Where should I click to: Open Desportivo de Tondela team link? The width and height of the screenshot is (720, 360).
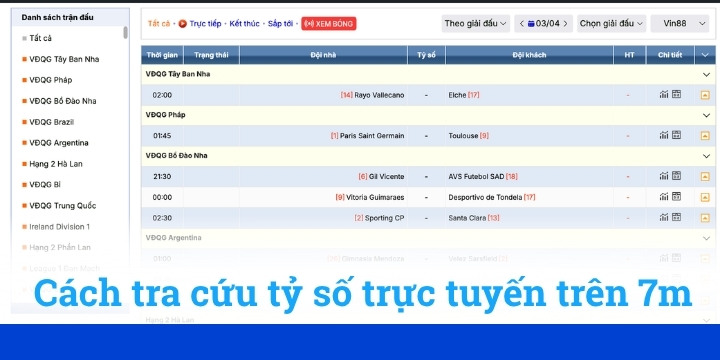coord(485,197)
